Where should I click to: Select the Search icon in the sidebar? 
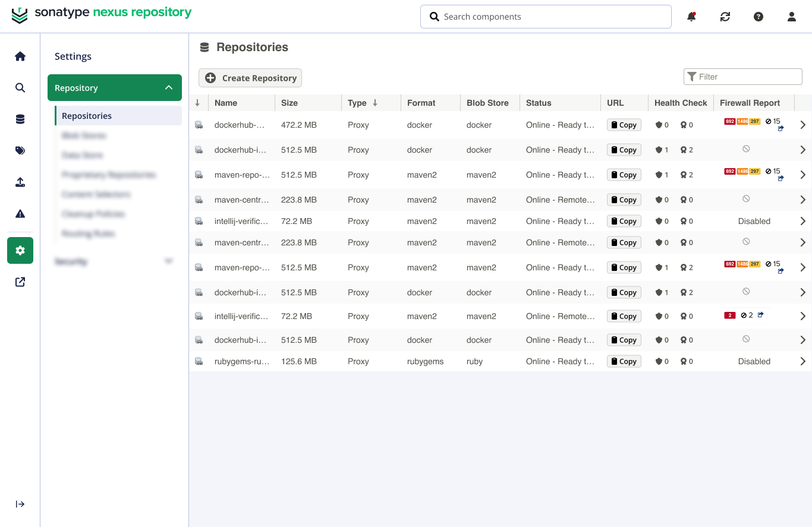[x=20, y=87]
